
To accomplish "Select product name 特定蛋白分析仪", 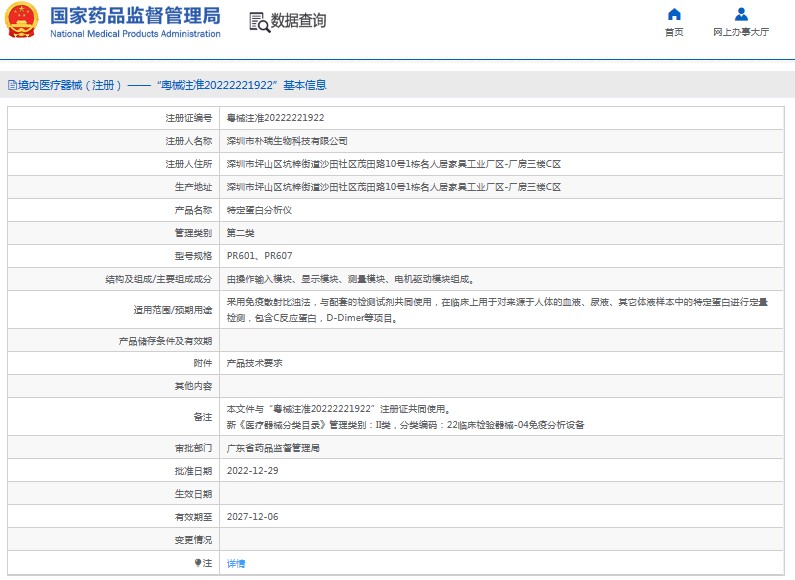I will (x=259, y=210).
